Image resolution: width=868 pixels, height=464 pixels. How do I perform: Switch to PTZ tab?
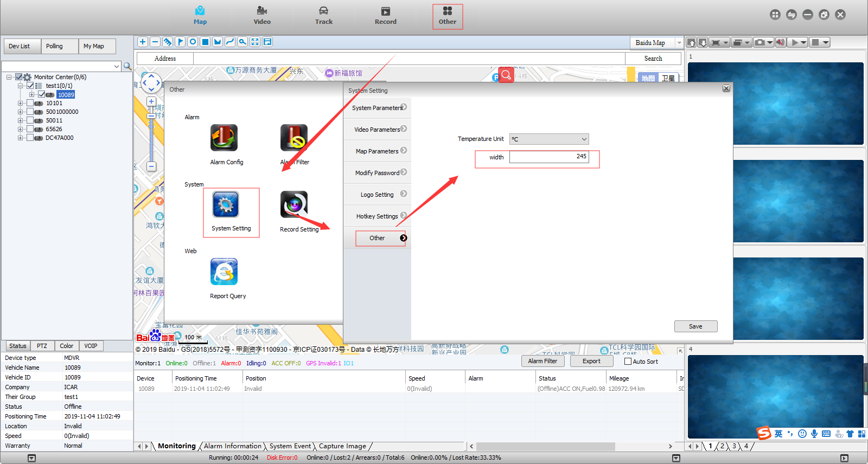(x=42, y=346)
